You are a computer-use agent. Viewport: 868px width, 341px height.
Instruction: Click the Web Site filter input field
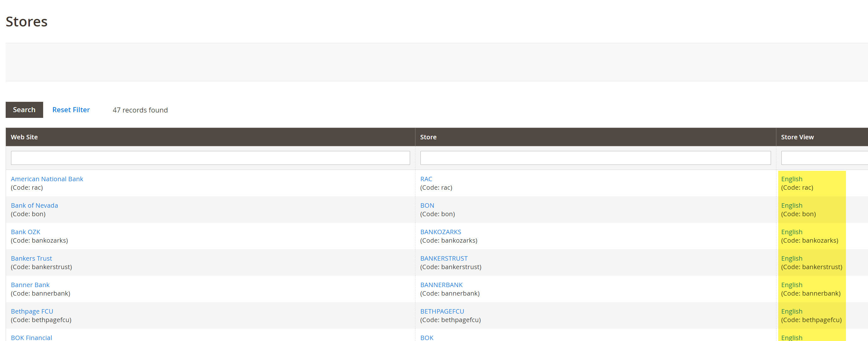(x=210, y=158)
